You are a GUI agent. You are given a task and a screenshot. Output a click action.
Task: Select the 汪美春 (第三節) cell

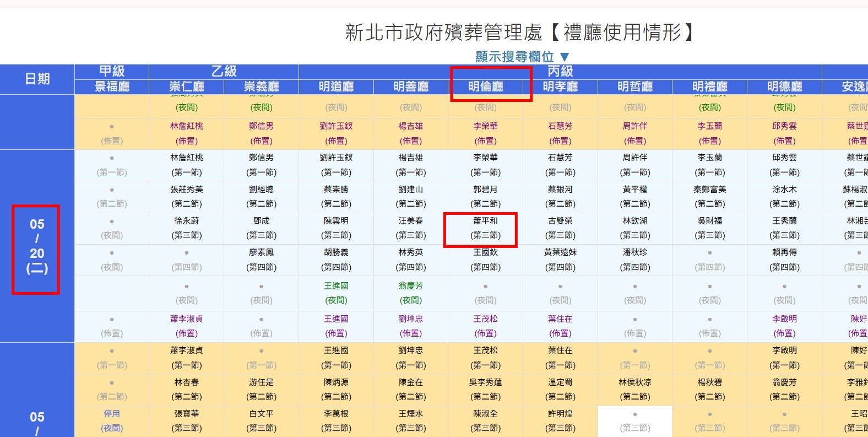[x=411, y=228]
